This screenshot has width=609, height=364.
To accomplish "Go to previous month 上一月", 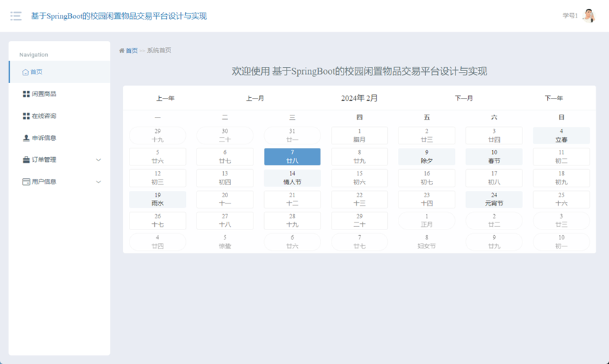I will point(255,99).
